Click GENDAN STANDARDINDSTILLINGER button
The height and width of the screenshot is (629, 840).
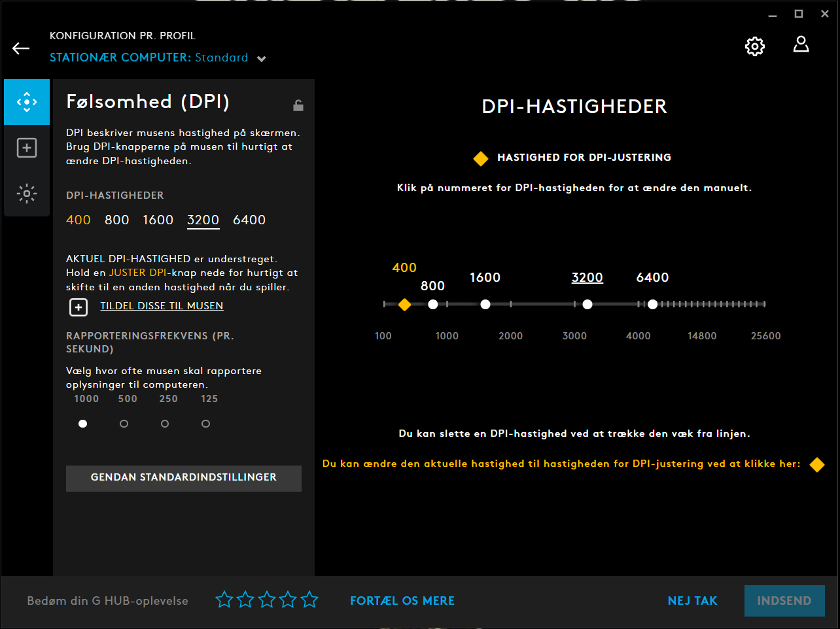click(184, 478)
